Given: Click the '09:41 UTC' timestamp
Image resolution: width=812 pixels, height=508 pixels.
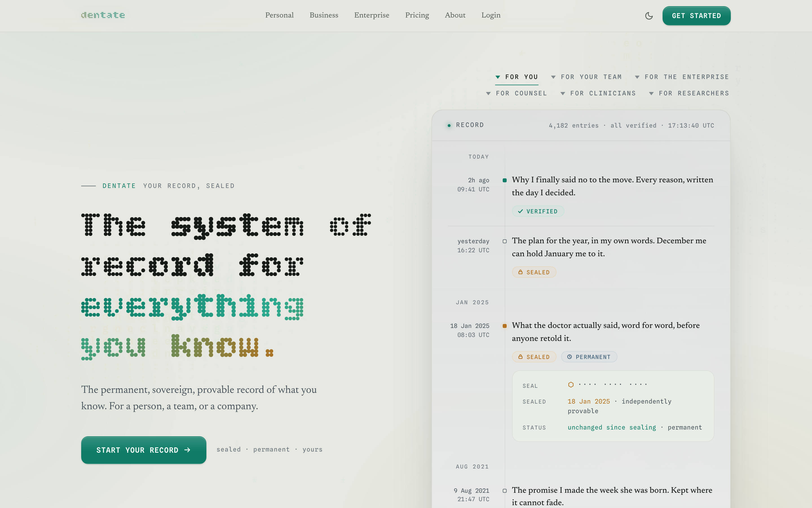Looking at the screenshot, I should [x=473, y=189].
